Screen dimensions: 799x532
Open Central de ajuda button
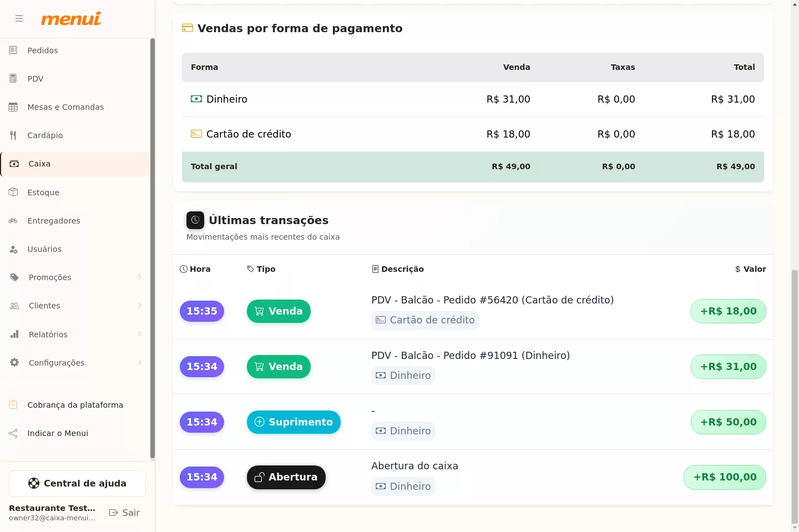[77, 484]
